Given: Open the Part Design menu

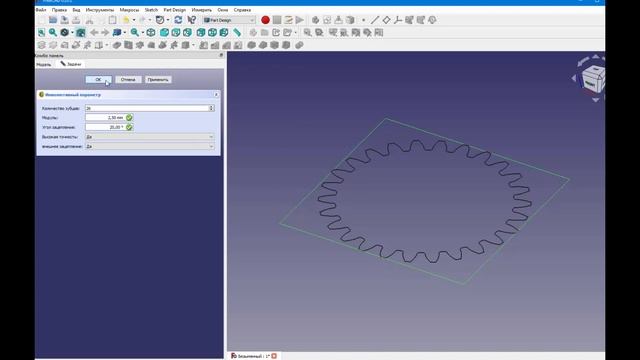Looking at the screenshot, I should pos(174,10).
